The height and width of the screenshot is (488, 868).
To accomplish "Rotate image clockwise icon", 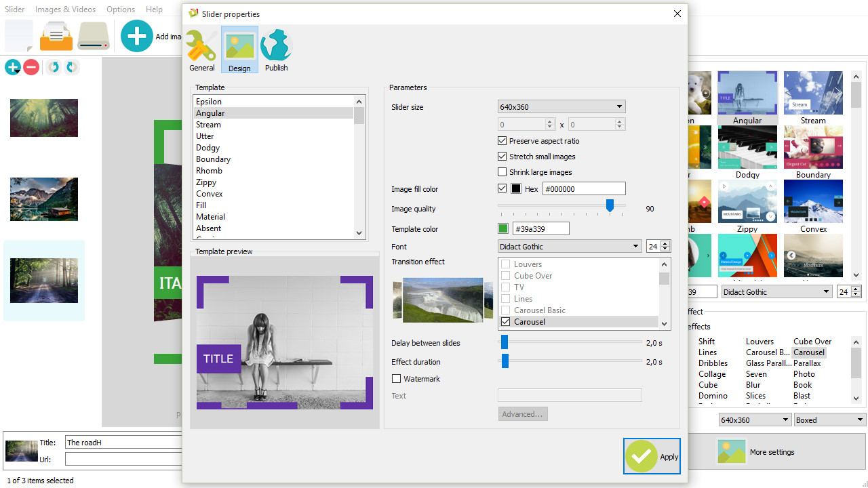I will pos(71,67).
